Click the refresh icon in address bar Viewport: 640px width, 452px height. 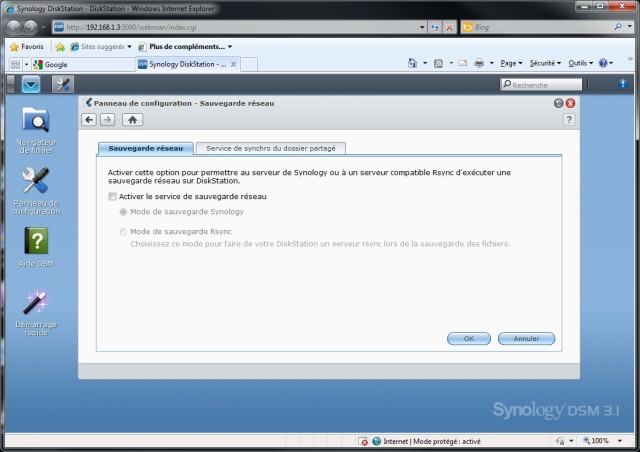(435, 27)
